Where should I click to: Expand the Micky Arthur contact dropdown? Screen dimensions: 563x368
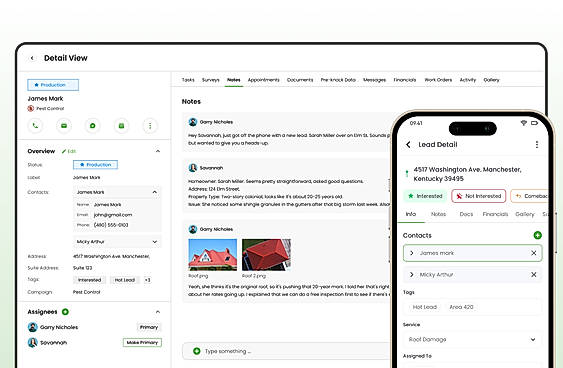[155, 242]
